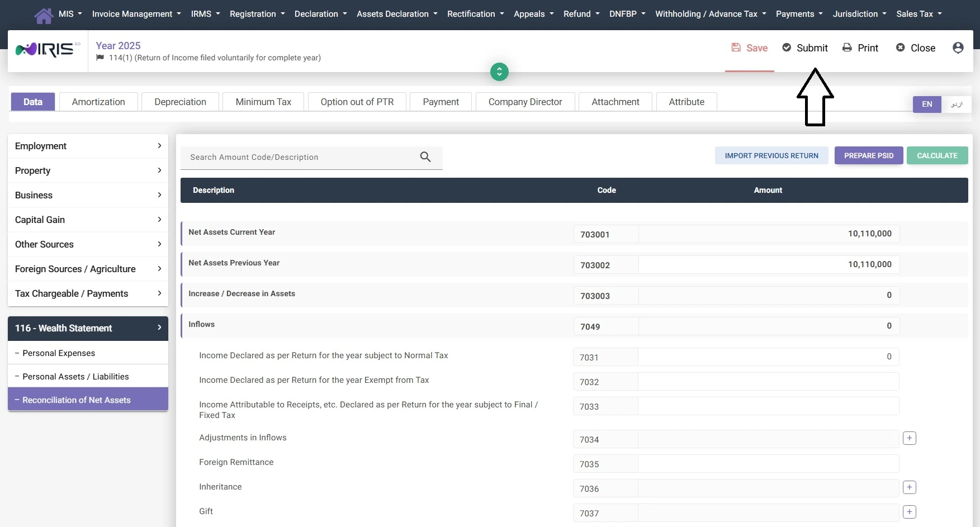Click the IRIS logo
This screenshot has width=980, height=527.
pos(48,50)
